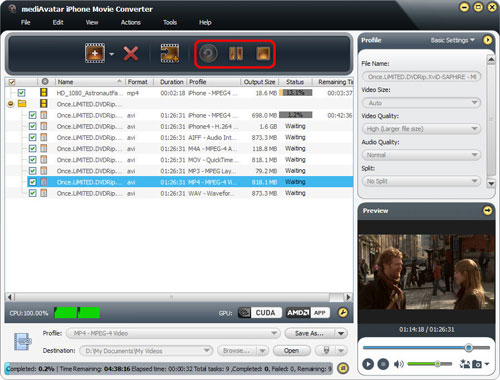Click the Add Profile filmstrip-arrow icon
500x380 pixels.
pos(170,53)
